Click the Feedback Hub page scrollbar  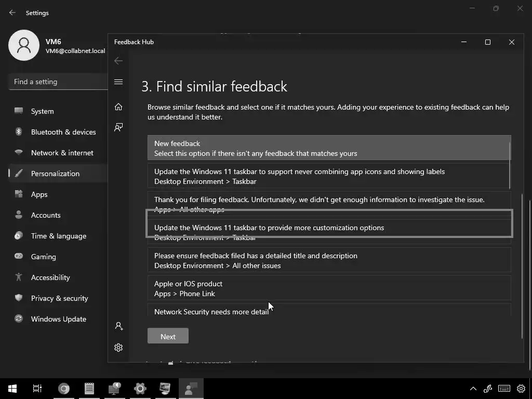(x=522, y=265)
